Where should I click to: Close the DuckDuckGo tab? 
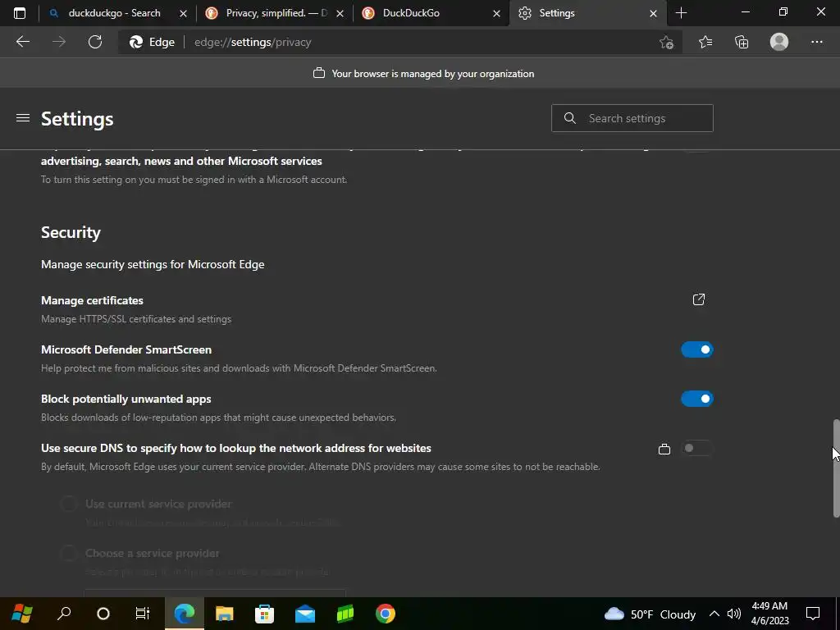(496, 13)
